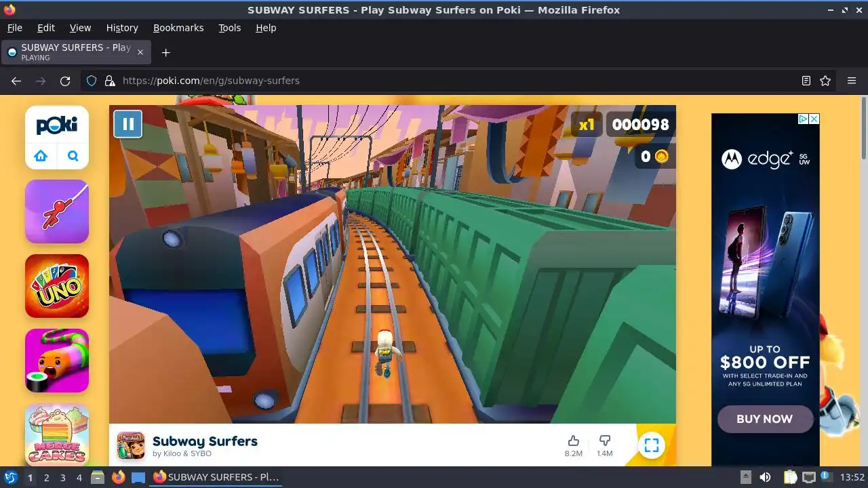Switch to workspace 1
868x488 pixels.
pyautogui.click(x=30, y=478)
